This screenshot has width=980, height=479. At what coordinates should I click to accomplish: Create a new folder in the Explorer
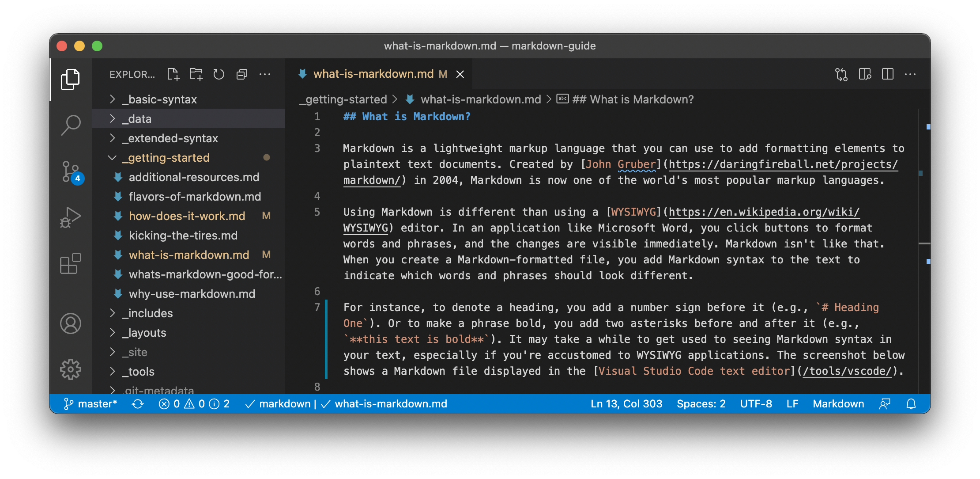click(196, 74)
